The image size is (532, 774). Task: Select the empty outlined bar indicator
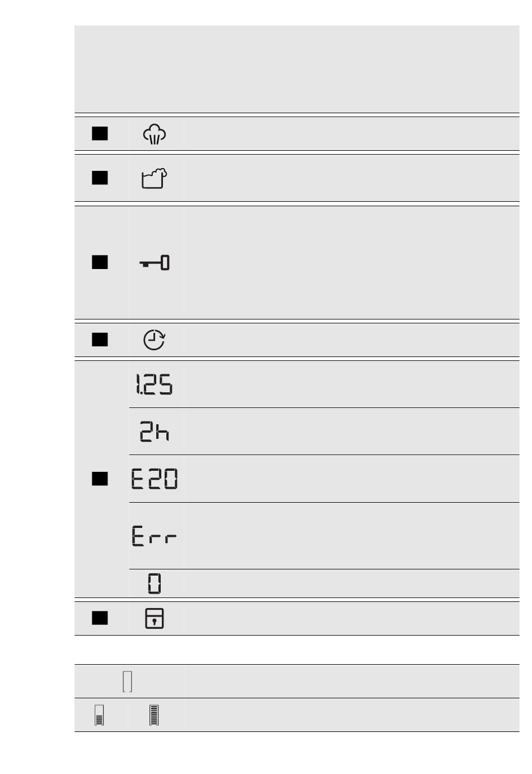pyautogui.click(x=128, y=682)
